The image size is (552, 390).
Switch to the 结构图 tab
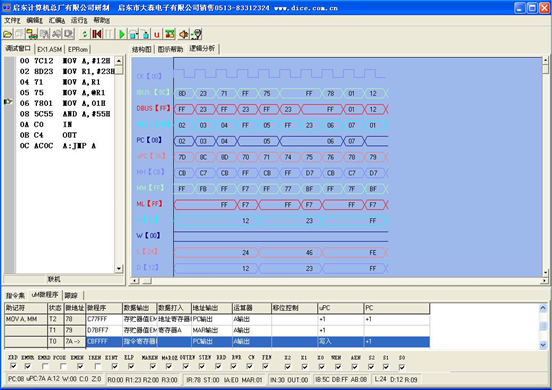tap(142, 49)
